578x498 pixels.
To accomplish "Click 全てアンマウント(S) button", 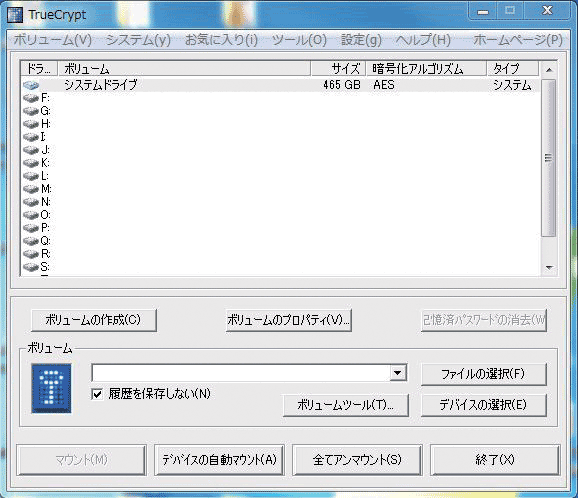I will pyautogui.click(x=357, y=460).
